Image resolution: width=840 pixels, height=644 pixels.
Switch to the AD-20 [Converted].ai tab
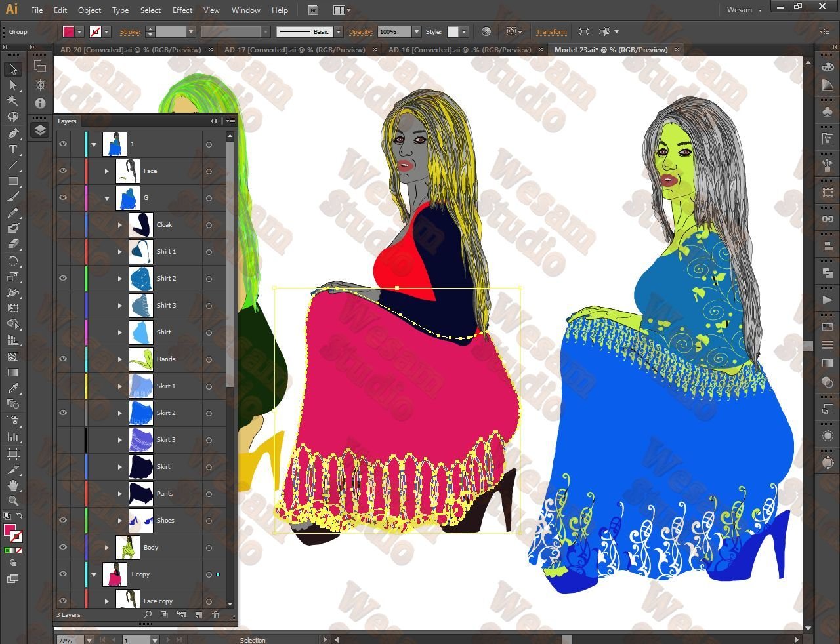[x=130, y=50]
